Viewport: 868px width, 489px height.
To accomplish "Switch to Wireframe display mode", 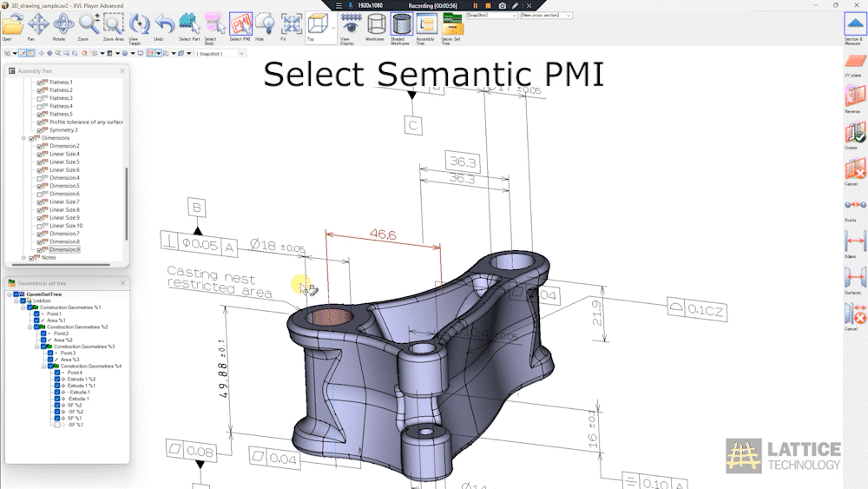I will 376,25.
